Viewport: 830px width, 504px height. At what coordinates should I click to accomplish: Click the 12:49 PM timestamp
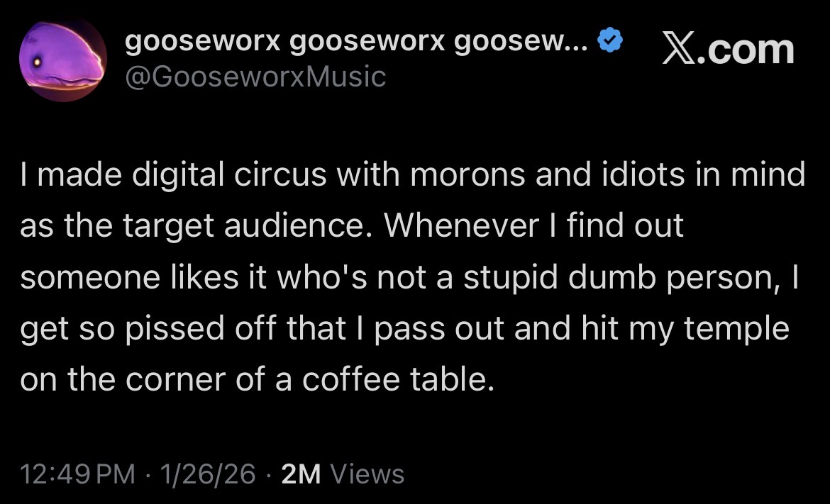coord(78,474)
